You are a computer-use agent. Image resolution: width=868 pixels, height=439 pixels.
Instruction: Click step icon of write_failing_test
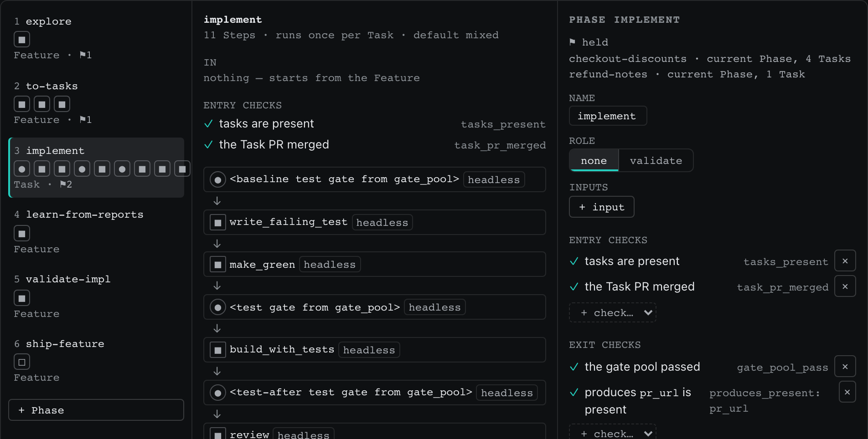coord(218,223)
